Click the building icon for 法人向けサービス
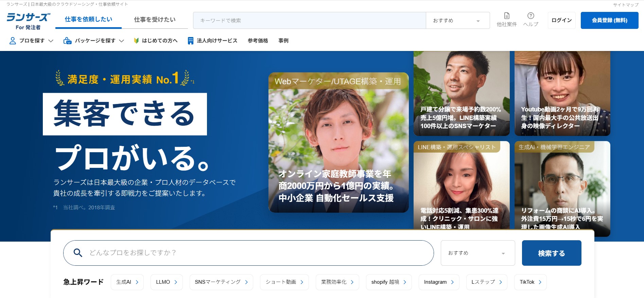 [x=191, y=41]
